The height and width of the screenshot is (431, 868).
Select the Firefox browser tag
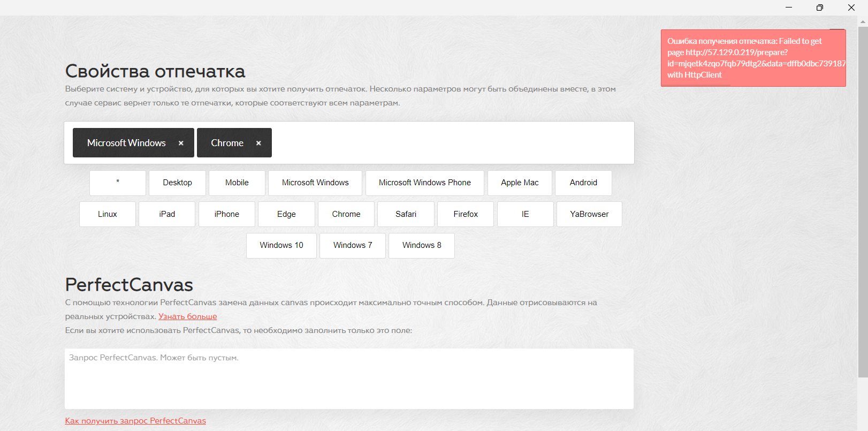466,214
